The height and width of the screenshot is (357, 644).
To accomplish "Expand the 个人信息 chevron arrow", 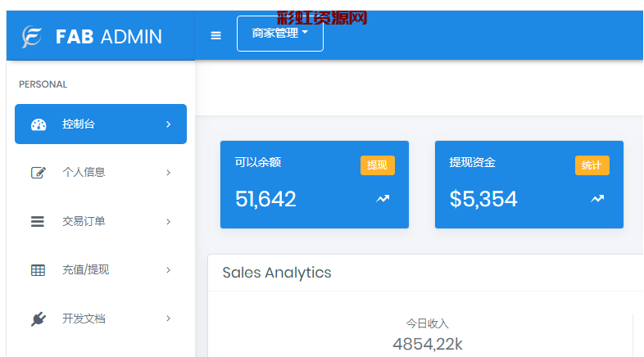I will pos(168,173).
